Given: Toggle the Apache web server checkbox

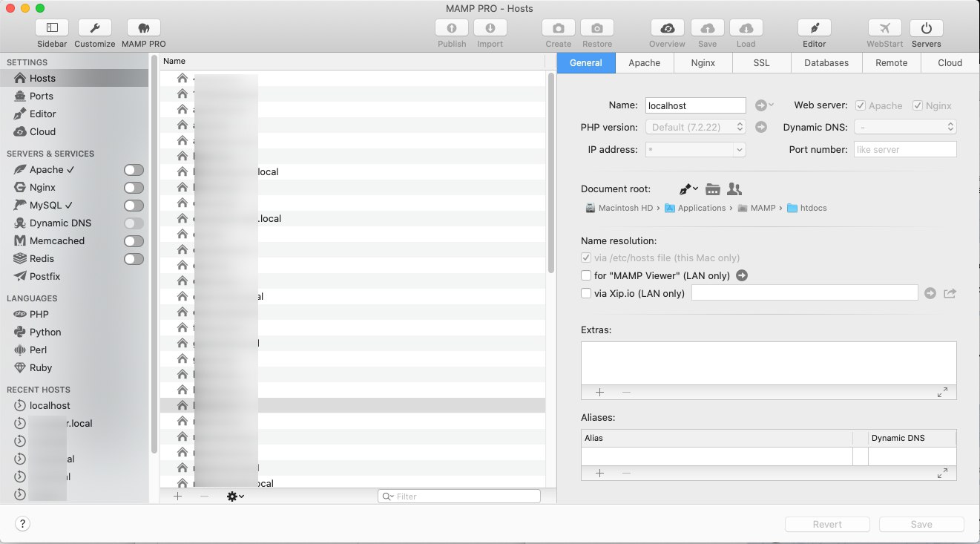Looking at the screenshot, I should [861, 105].
